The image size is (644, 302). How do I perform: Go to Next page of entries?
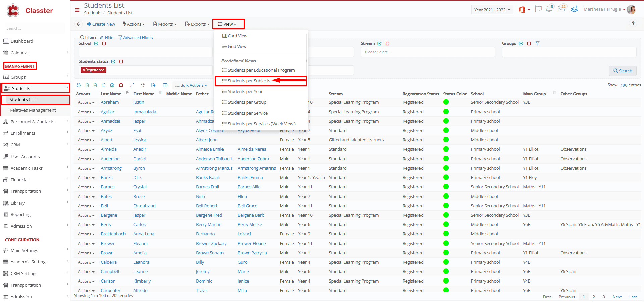point(617,297)
